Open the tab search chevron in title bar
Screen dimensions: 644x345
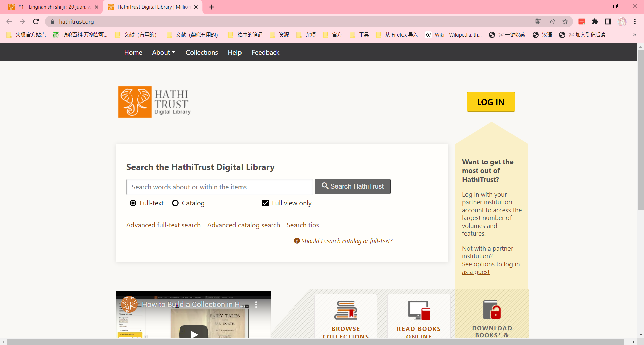click(x=577, y=6)
